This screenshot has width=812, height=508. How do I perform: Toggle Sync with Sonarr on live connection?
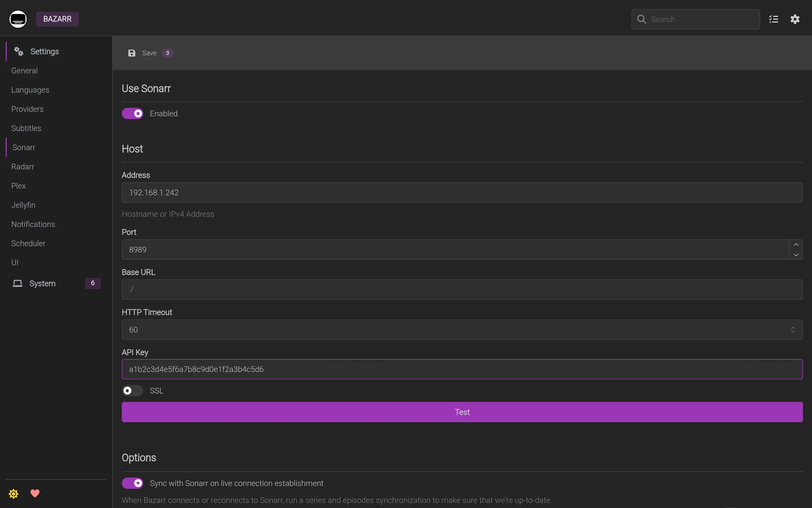point(132,483)
